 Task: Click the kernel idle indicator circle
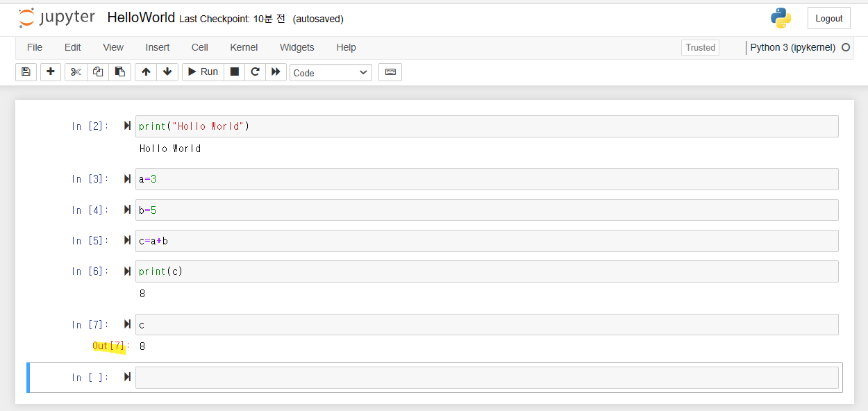[846, 48]
